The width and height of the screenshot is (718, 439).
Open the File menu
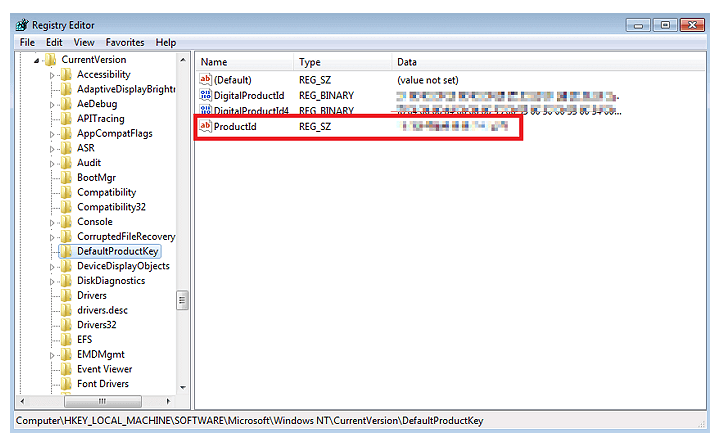pyautogui.click(x=27, y=43)
